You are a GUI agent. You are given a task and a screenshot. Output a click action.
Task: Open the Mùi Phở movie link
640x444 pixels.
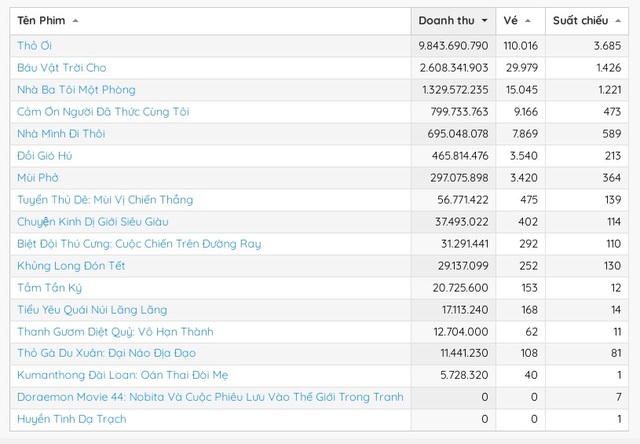click(x=39, y=178)
